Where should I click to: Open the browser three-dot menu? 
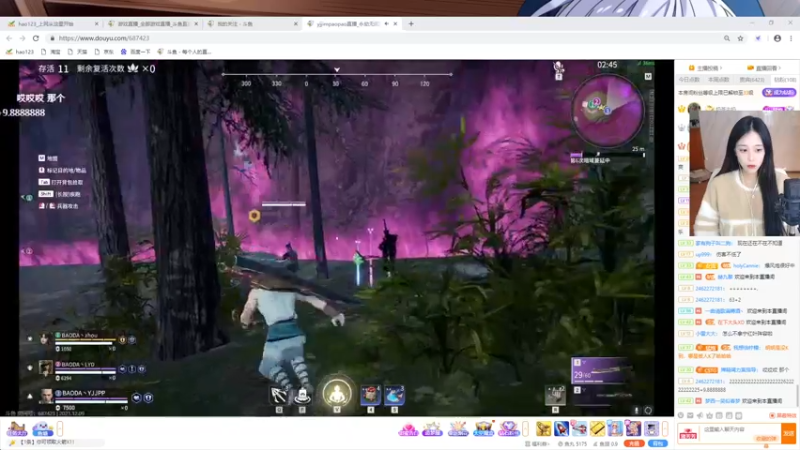click(791, 38)
